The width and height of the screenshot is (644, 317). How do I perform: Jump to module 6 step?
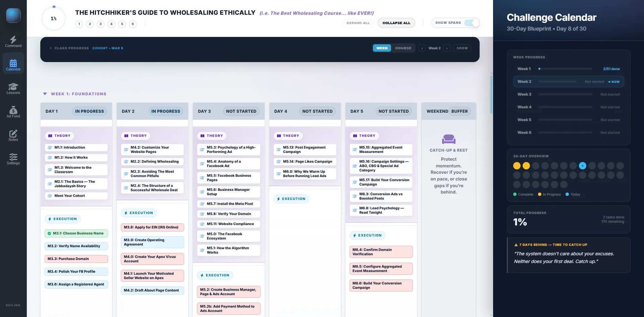pyautogui.click(x=133, y=24)
